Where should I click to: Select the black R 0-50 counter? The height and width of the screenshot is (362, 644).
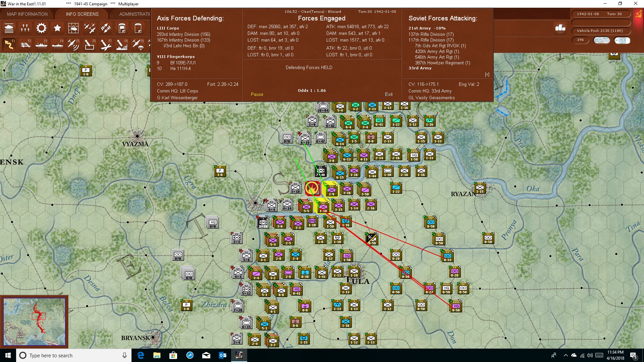tap(371, 239)
